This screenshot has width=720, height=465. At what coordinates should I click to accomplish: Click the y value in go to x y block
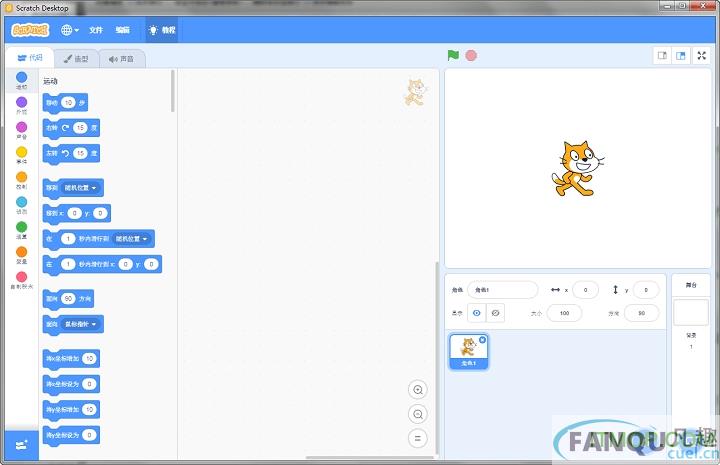100,213
